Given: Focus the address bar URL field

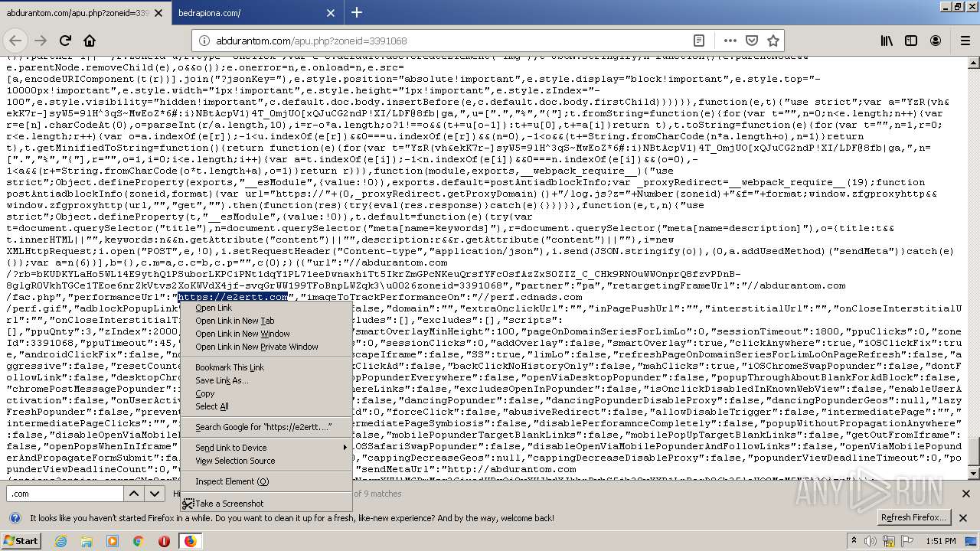Looking at the screenshot, I should coord(452,41).
